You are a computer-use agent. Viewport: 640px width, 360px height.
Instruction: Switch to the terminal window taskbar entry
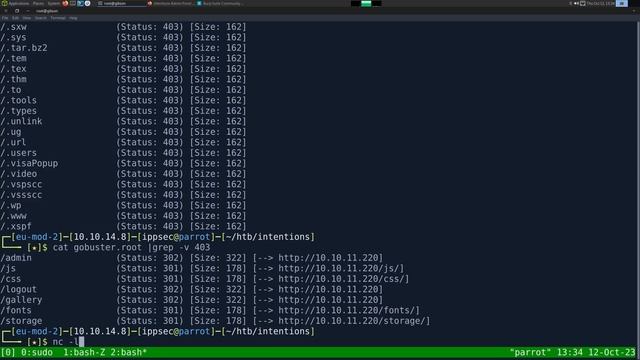tap(121, 3)
